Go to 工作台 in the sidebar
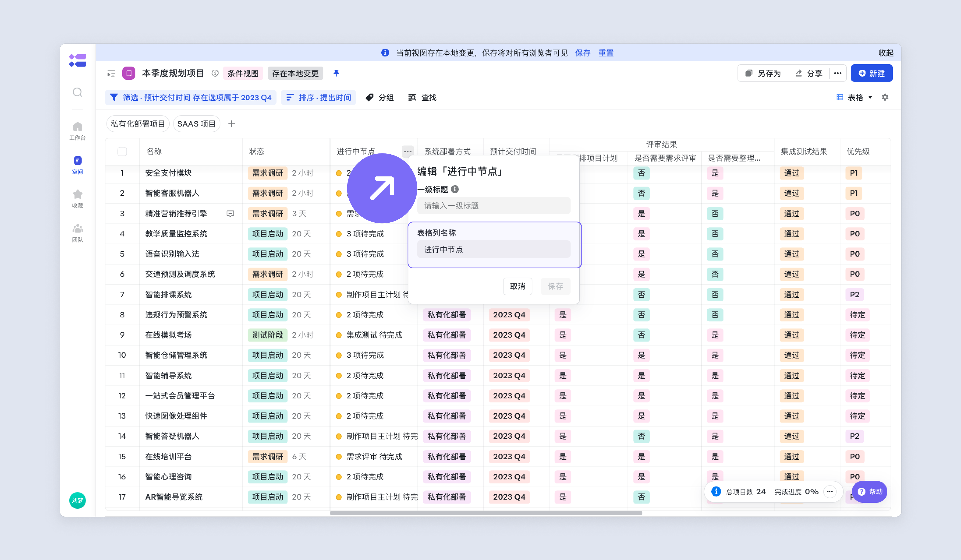The width and height of the screenshot is (961, 560). tap(77, 131)
